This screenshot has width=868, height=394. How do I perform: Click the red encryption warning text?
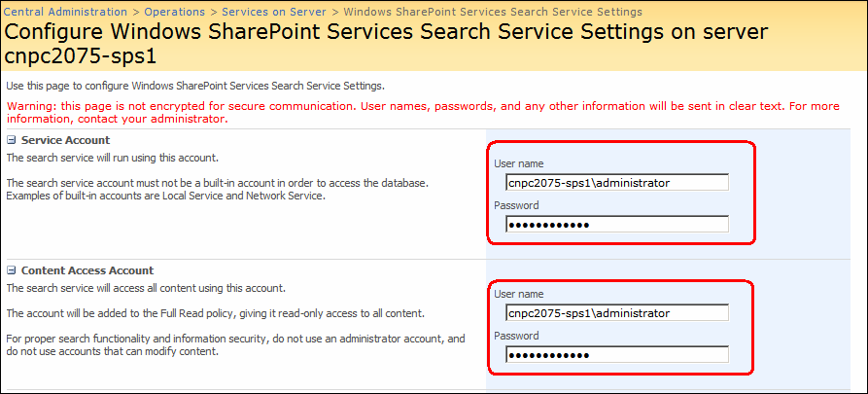click(x=423, y=113)
